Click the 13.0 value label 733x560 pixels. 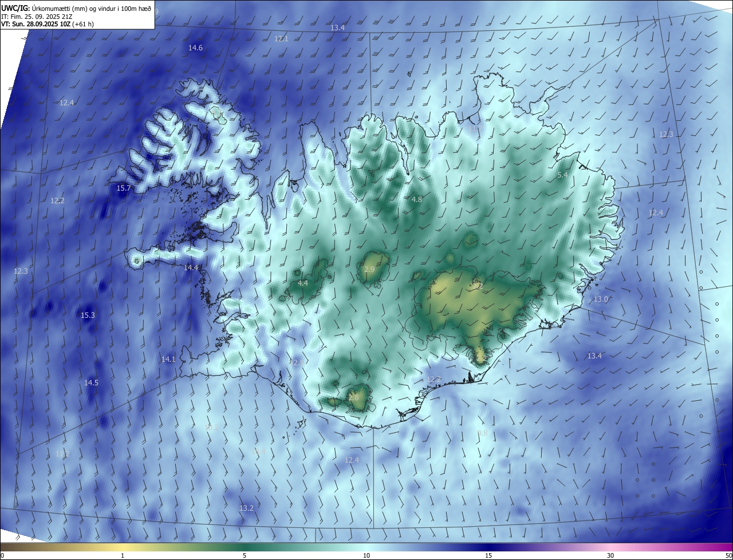(x=601, y=299)
